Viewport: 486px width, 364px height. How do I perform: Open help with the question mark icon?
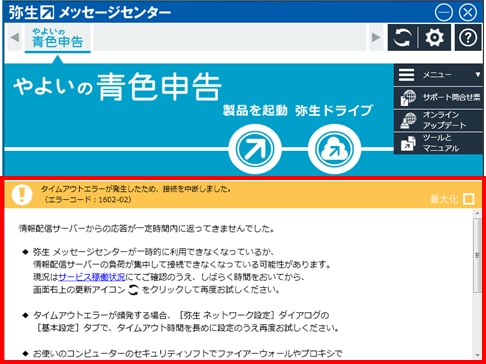click(x=468, y=37)
